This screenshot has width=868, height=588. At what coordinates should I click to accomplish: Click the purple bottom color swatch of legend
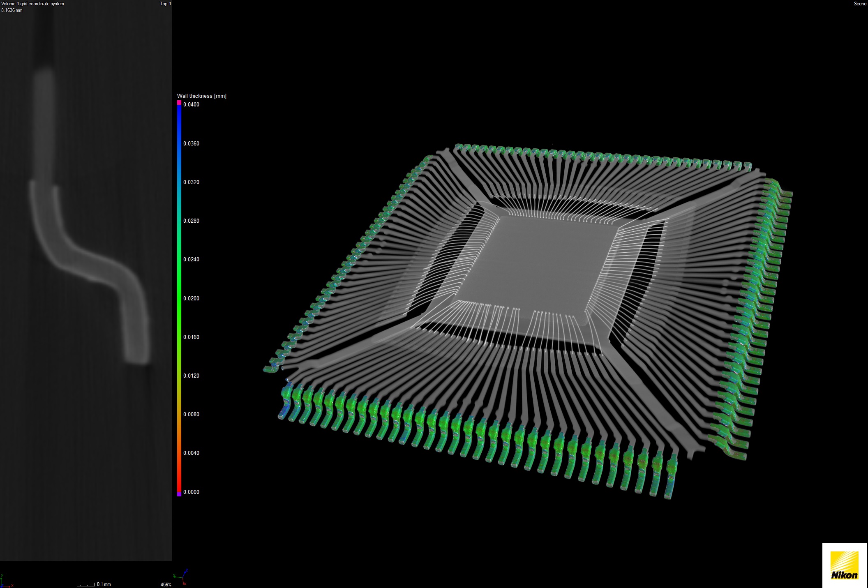tap(179, 494)
